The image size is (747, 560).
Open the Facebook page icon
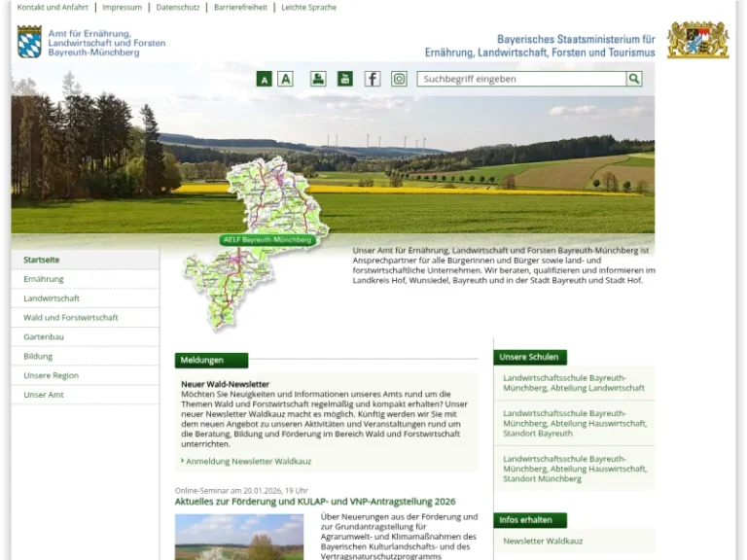(373, 79)
